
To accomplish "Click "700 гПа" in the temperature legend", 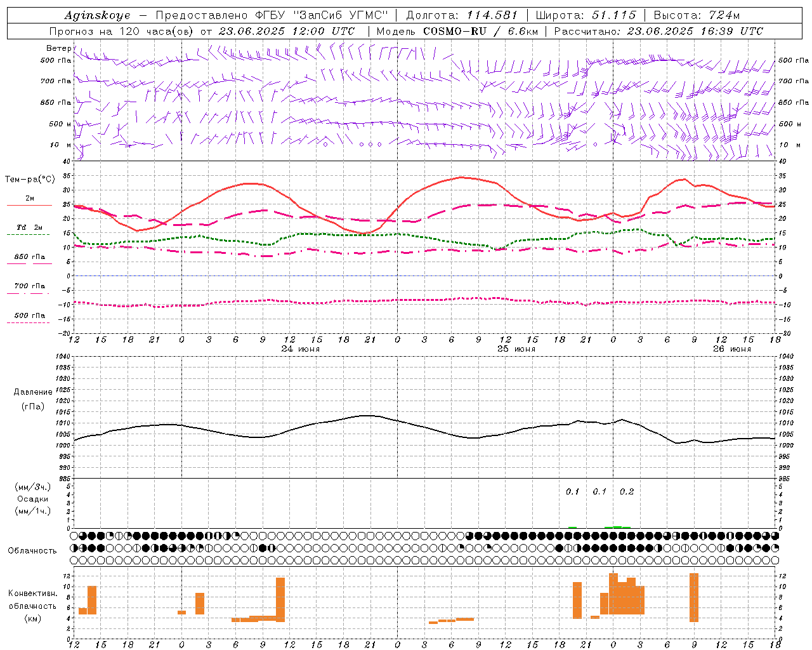I will click(x=30, y=286).
